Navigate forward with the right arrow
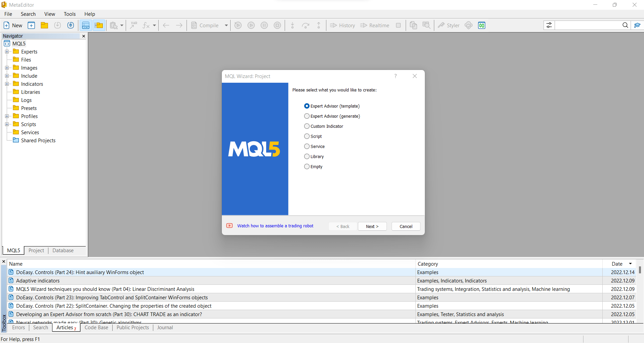644x343 pixels. pyautogui.click(x=179, y=25)
